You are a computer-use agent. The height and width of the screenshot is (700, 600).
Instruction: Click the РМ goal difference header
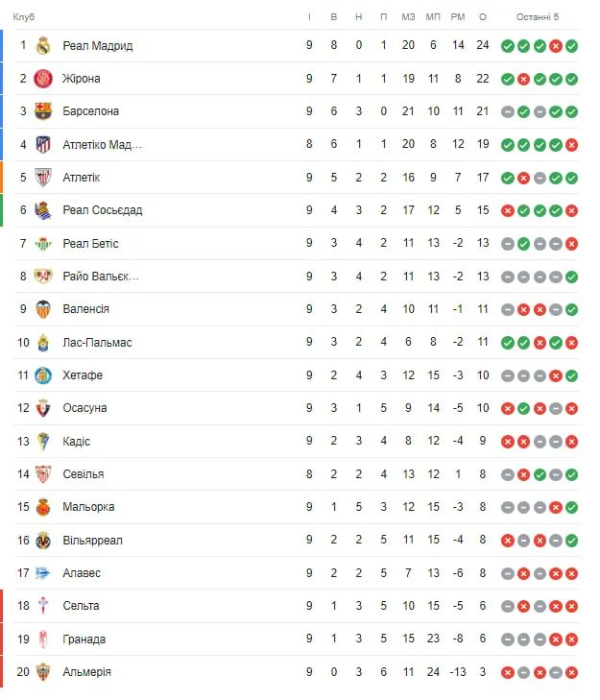tap(458, 16)
